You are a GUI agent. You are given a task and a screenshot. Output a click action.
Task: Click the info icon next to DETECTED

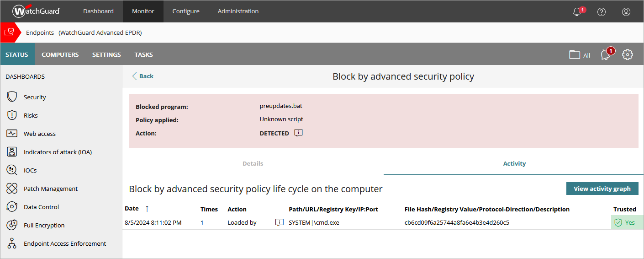[299, 133]
